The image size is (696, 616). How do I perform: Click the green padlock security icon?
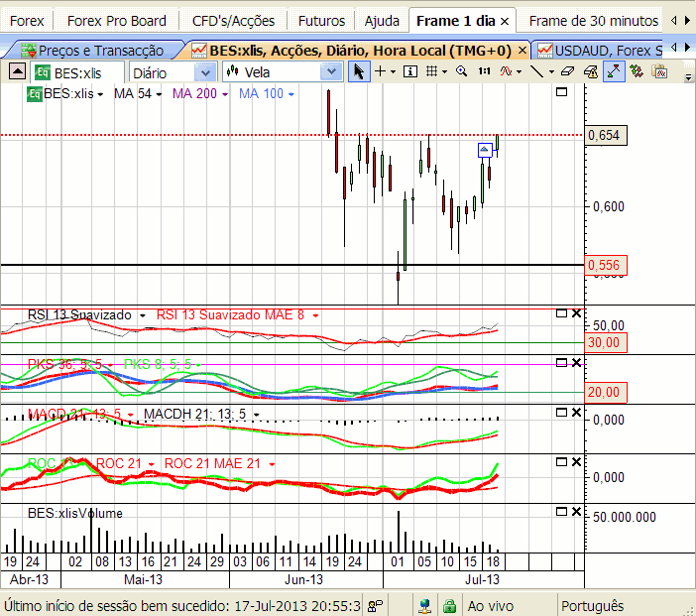tap(449, 605)
